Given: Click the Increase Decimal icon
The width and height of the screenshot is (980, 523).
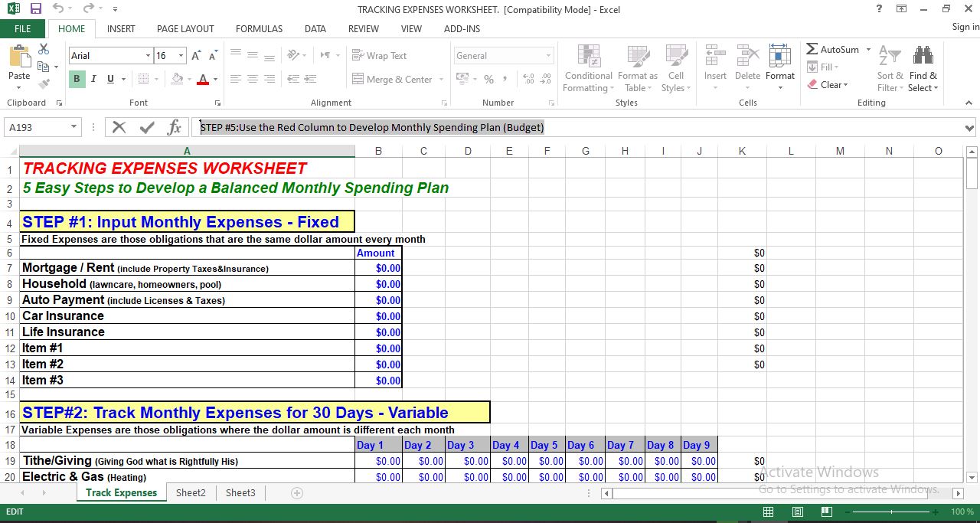Looking at the screenshot, I should (x=529, y=77).
